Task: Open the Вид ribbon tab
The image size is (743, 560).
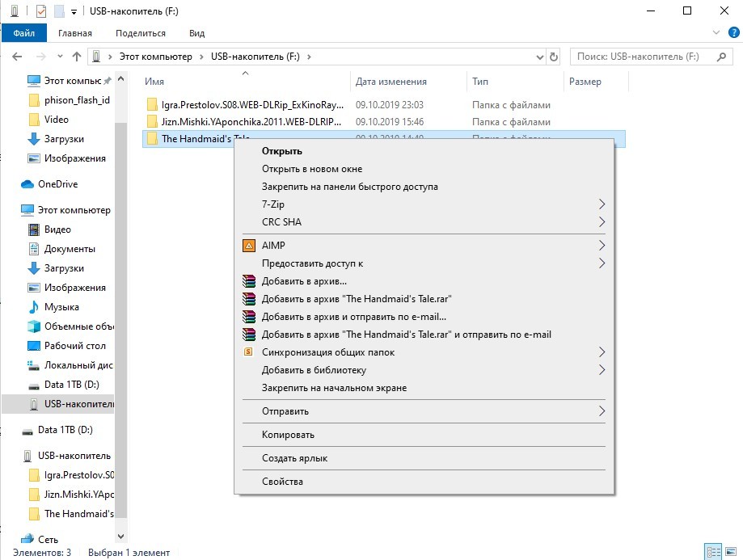Action: [196, 33]
